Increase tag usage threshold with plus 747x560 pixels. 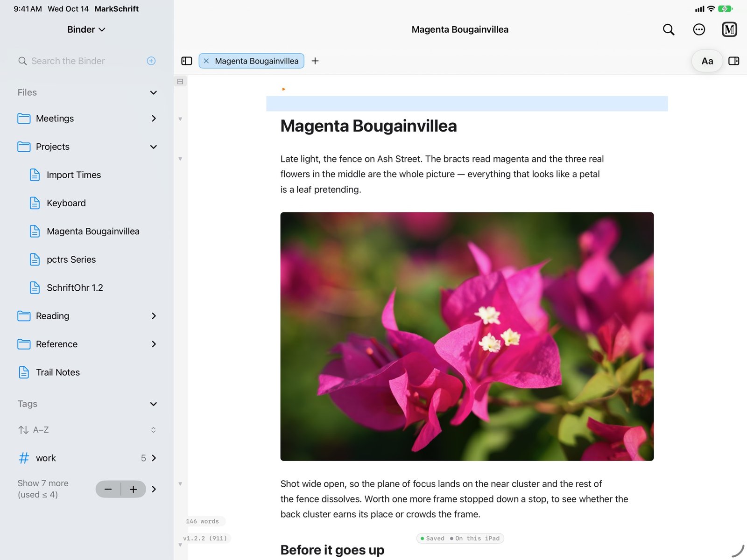tap(134, 489)
